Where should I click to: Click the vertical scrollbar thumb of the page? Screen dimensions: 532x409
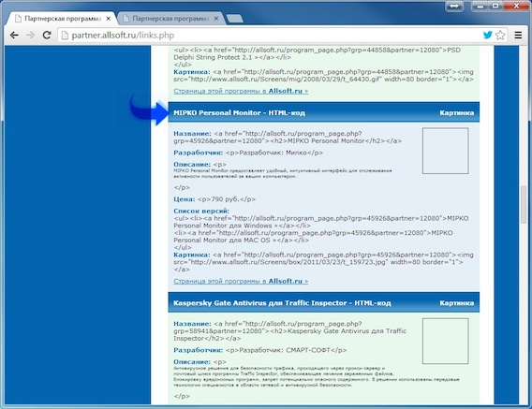click(x=524, y=204)
